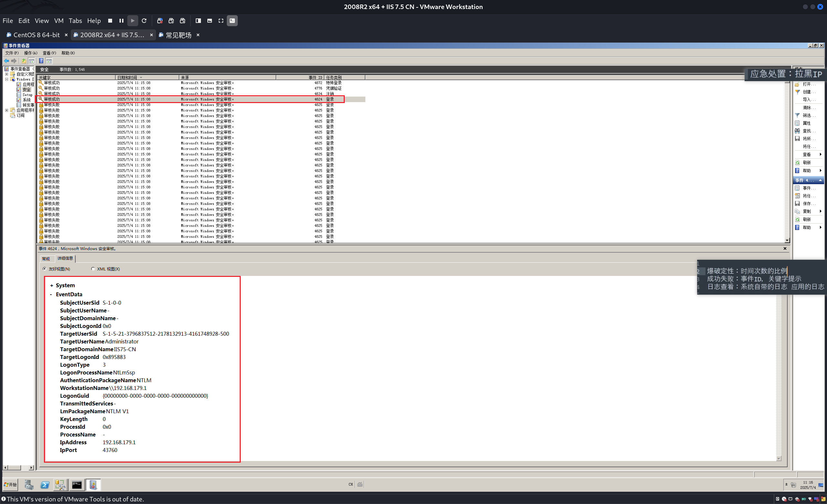Switch to the 常规 tab
Screen dimensions: 827x504
click(x=46, y=259)
